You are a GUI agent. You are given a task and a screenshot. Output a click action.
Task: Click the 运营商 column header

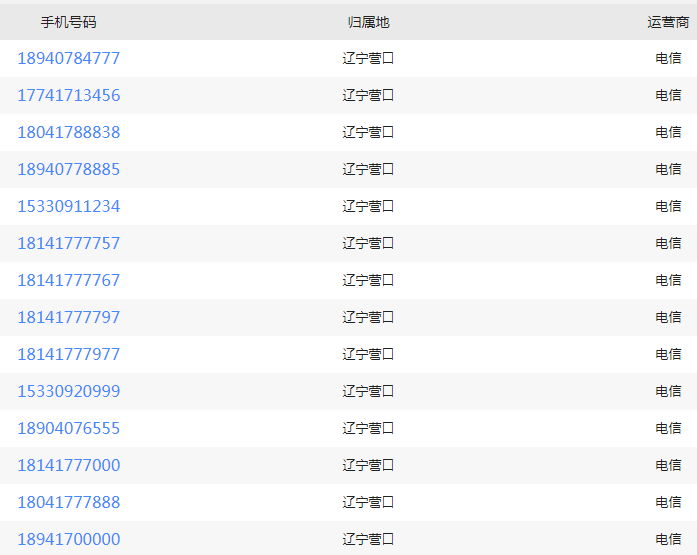[668, 22]
